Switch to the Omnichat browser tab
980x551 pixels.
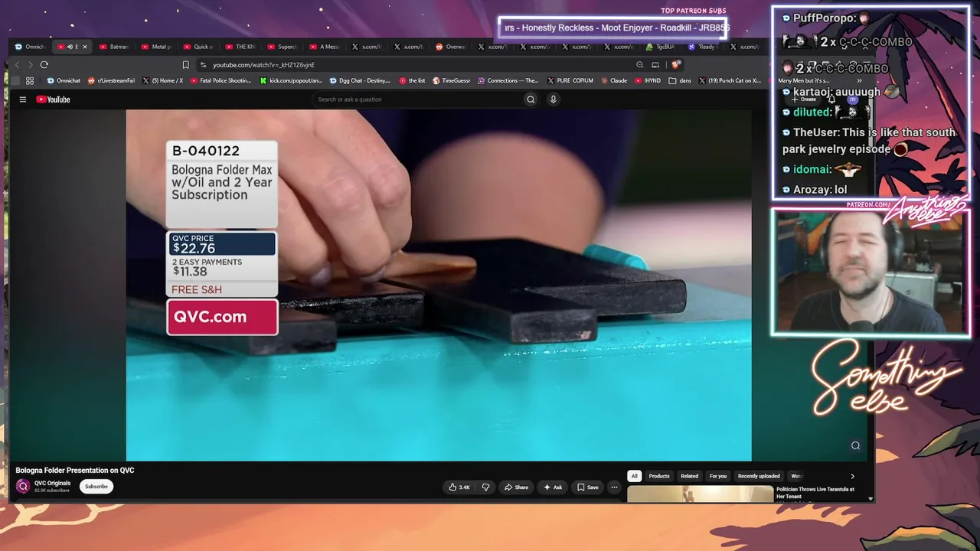coord(31,47)
